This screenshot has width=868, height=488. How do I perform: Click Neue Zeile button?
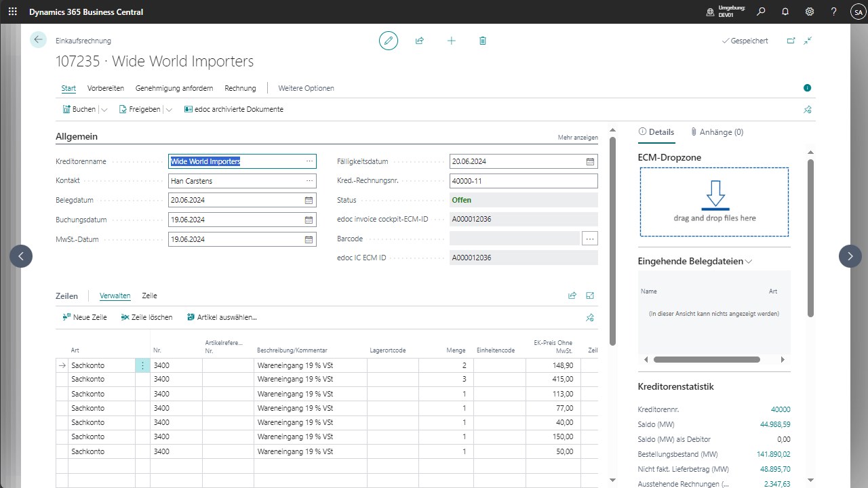point(85,317)
